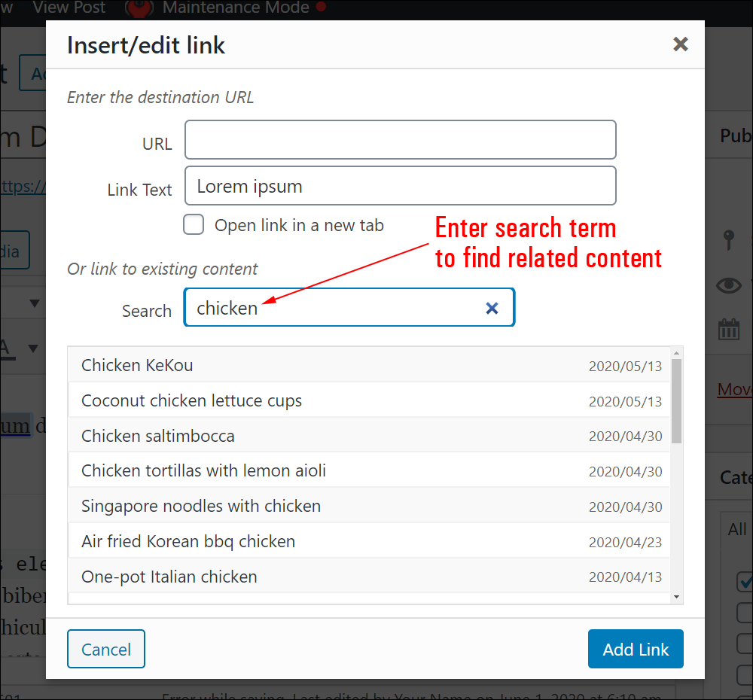The image size is (753, 700).
Task: Enable Open link in a new tab
Action: (x=194, y=225)
